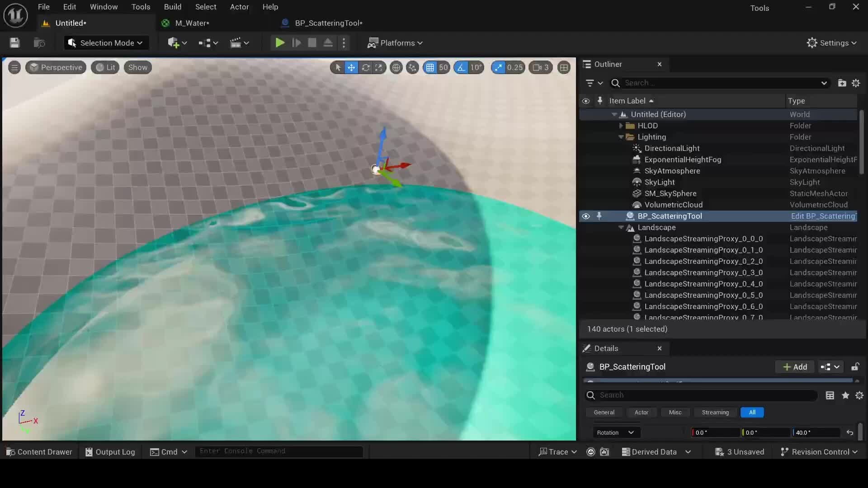868x488 pixels.
Task: Click the Streaming filter in Details panel
Action: pyautogui.click(x=715, y=412)
